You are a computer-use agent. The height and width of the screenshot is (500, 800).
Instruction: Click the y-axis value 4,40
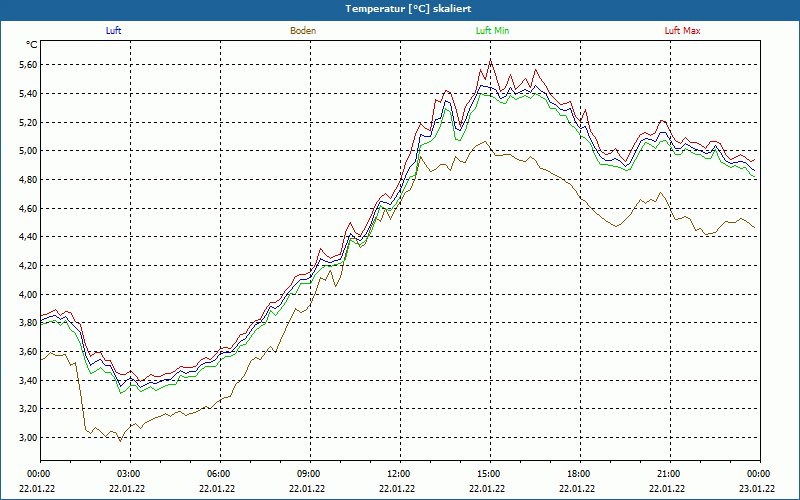pyautogui.click(x=27, y=237)
